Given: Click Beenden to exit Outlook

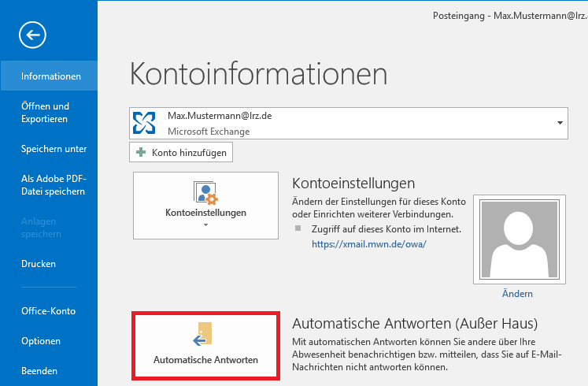Looking at the screenshot, I should (39, 371).
